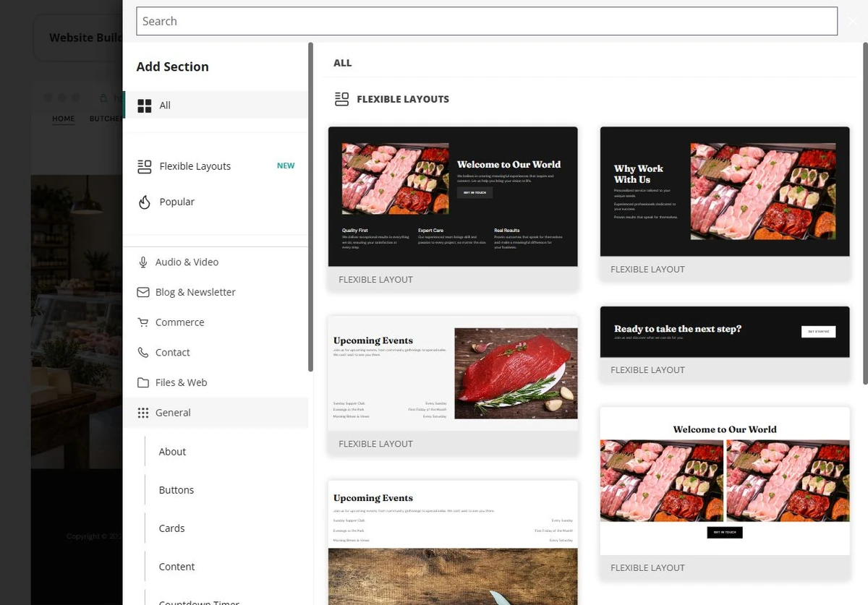Click the Popular flame icon
Screen dimensions: 868x605
[144, 202]
